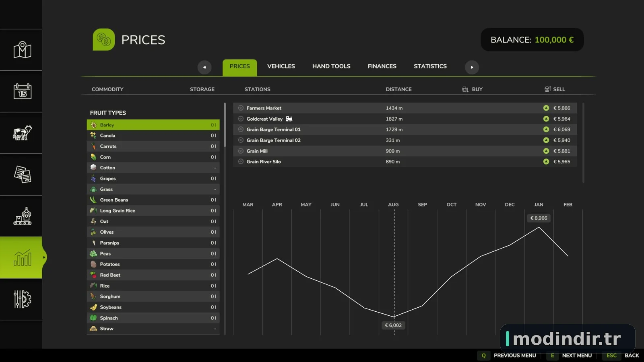
Task: Go to next tab page arrow
Action: (x=472, y=67)
